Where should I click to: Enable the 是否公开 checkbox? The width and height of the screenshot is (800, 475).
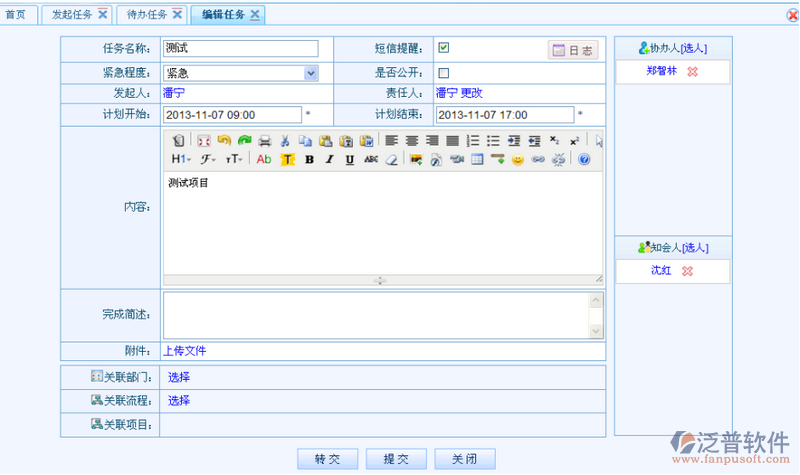point(443,73)
